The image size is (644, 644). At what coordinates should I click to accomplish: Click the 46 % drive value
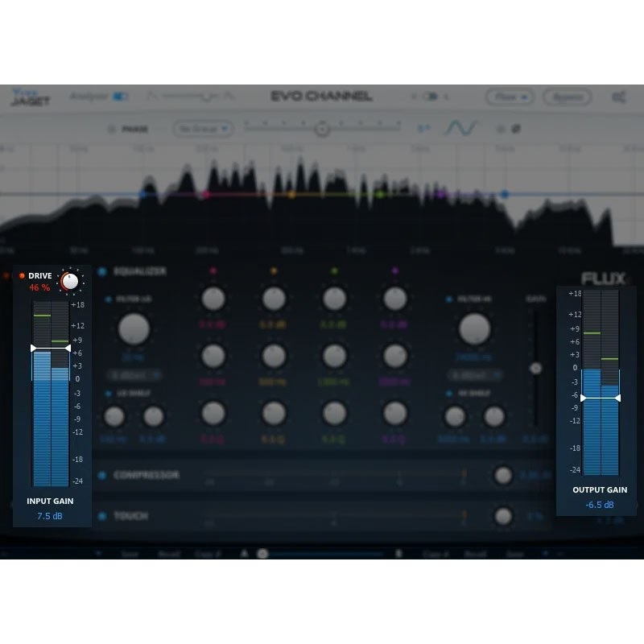[x=39, y=287]
